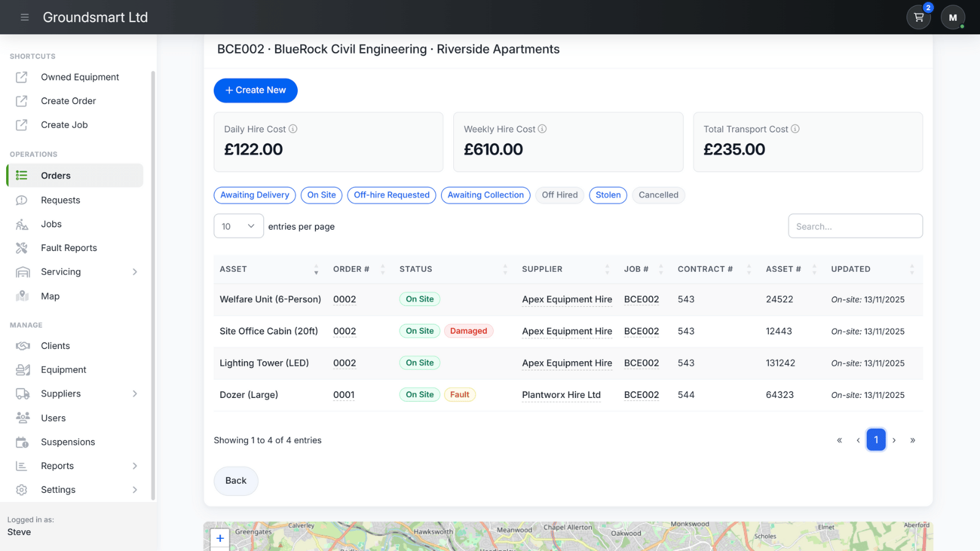
Task: Open the Users page
Action: pyautogui.click(x=53, y=418)
